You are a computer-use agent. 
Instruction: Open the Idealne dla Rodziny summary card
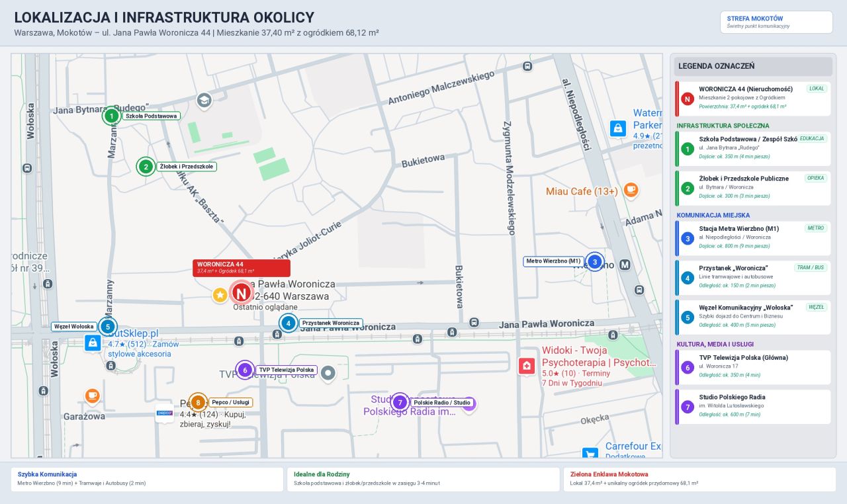423,480
